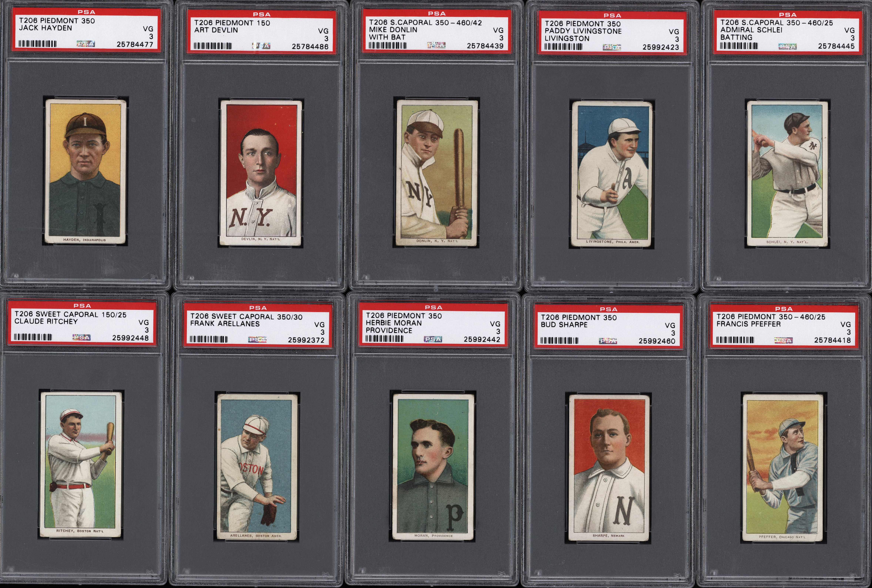
Task: Click cert number 25992372
Action: [306, 340]
